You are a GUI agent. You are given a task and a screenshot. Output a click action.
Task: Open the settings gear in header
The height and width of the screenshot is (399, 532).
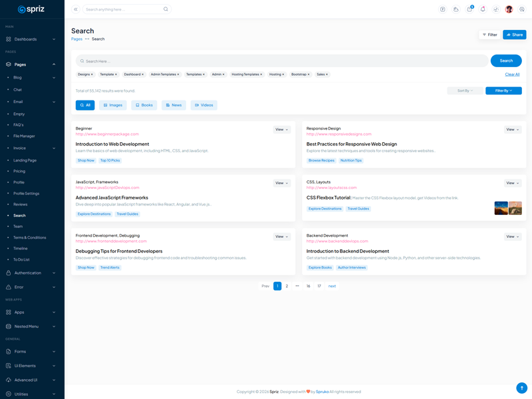pyautogui.click(x=522, y=9)
